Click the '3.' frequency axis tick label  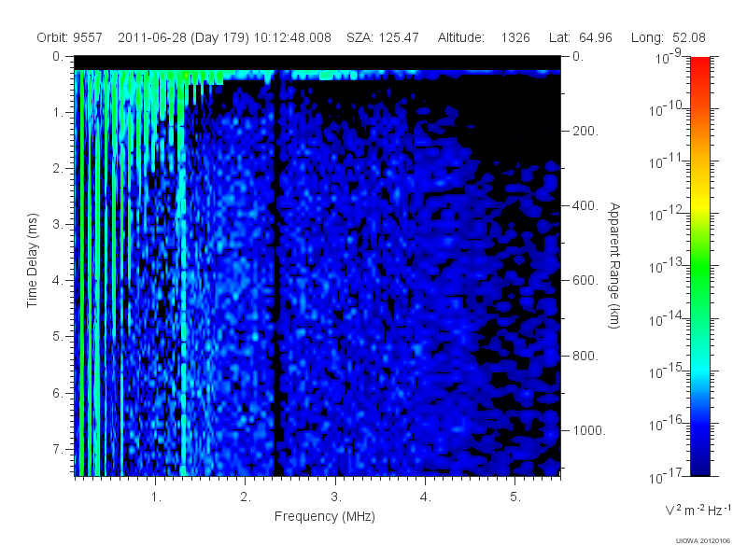tap(336, 497)
